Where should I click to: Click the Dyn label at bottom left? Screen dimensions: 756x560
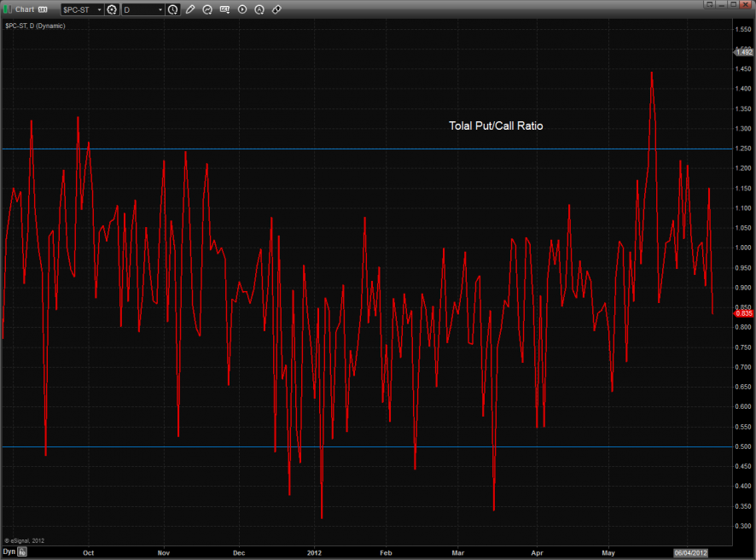[9, 552]
